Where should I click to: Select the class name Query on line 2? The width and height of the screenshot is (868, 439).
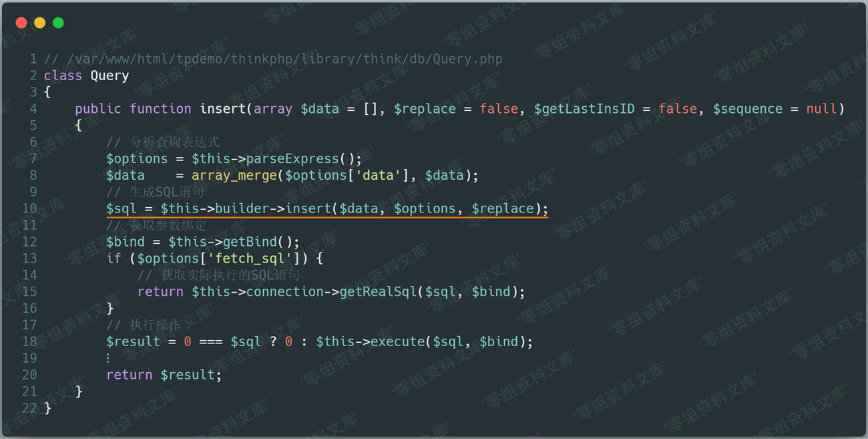click(x=110, y=76)
